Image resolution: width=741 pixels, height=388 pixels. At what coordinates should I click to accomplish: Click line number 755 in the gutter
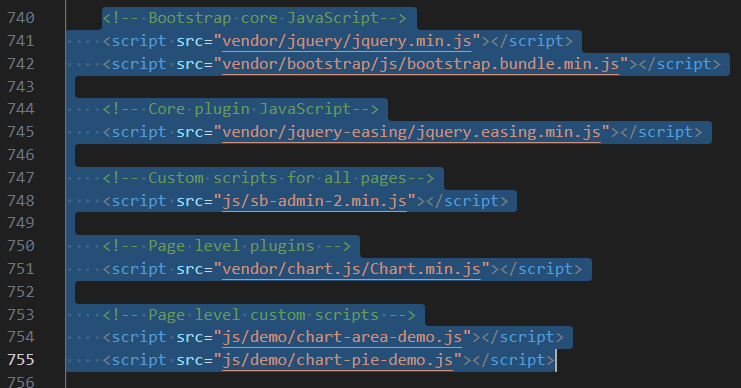click(x=21, y=360)
